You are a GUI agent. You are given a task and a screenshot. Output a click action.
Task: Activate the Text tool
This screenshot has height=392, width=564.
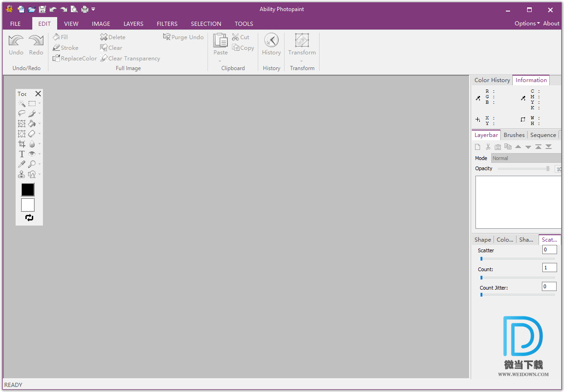22,154
